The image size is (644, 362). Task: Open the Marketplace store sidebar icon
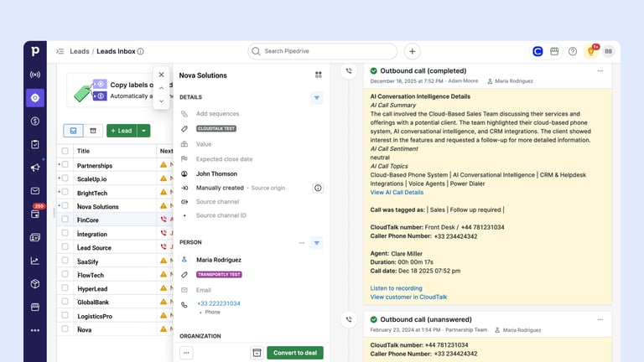(35, 307)
